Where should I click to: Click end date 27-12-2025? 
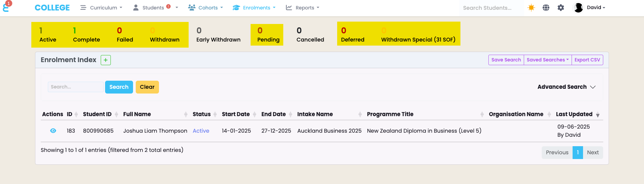tap(276, 131)
